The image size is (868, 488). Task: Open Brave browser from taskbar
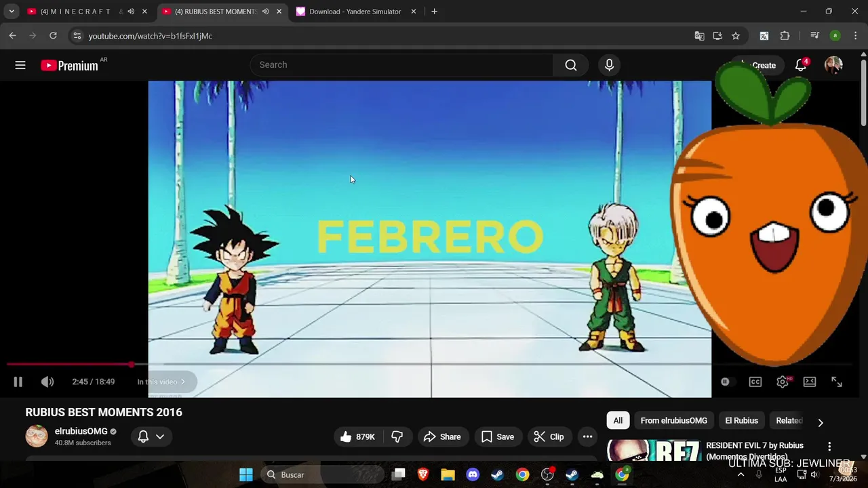(423, 474)
